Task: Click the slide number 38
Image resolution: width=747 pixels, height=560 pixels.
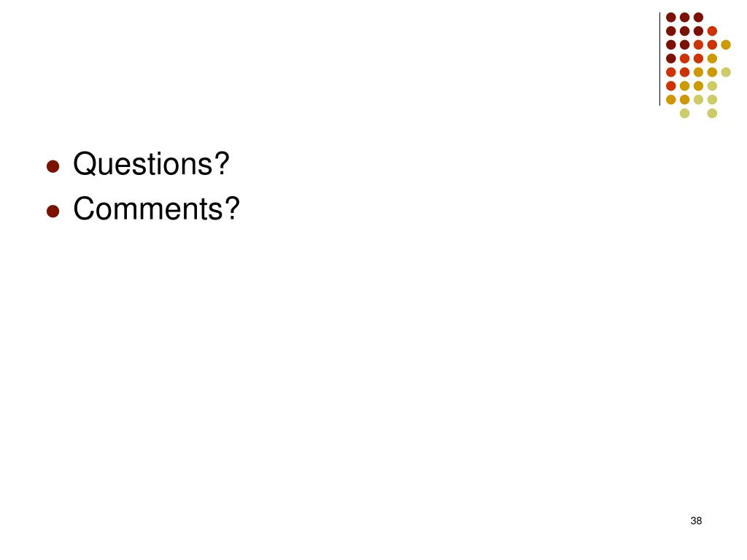Action: point(696,521)
